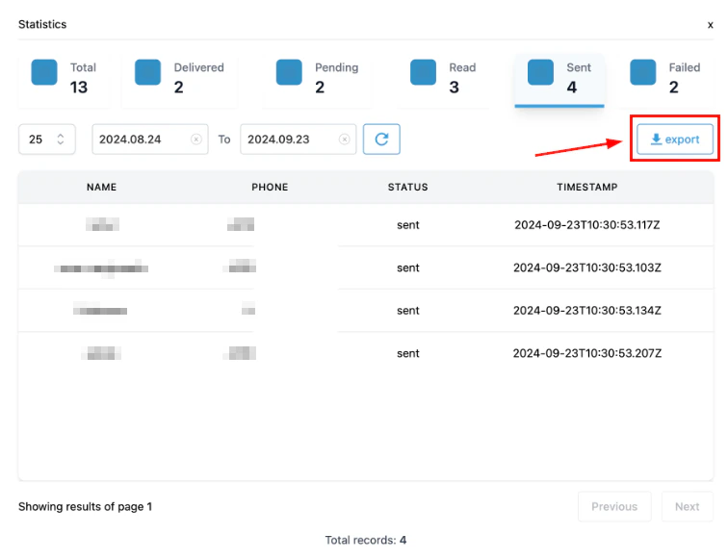Clear the 2024.09.23 end date
The width and height of the screenshot is (728, 560).
coord(345,140)
